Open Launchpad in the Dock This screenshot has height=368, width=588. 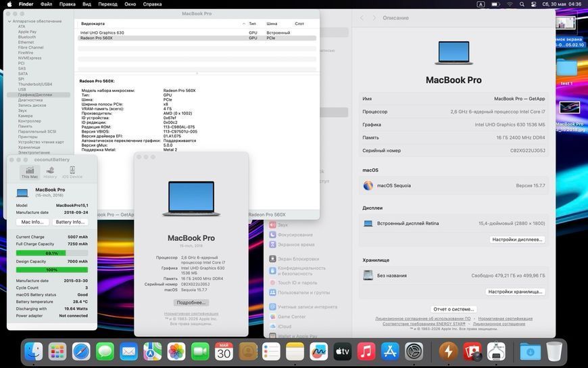[57, 352]
